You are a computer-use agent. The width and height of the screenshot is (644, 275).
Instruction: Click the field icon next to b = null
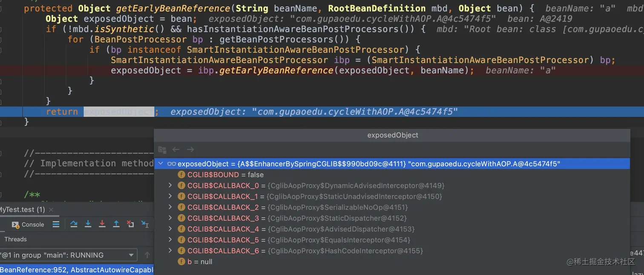pos(181,261)
